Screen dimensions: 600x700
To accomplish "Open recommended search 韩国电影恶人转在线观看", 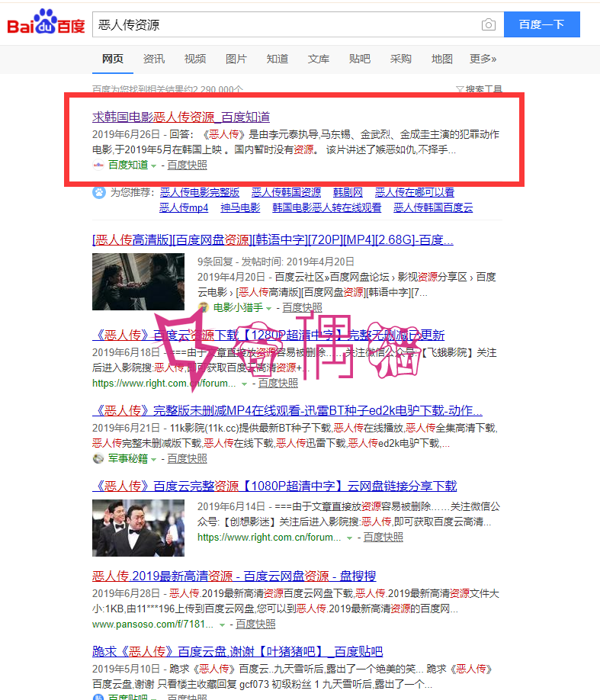I will coord(327,207).
